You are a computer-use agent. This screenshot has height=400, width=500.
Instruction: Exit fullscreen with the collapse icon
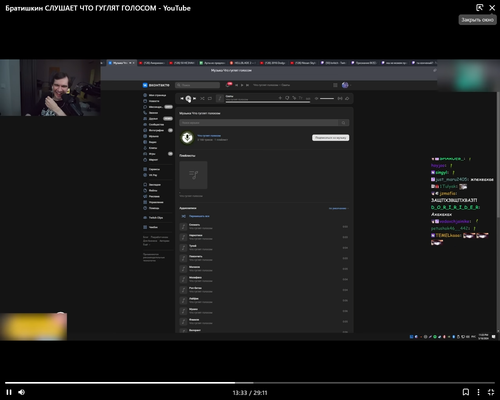(x=491, y=392)
